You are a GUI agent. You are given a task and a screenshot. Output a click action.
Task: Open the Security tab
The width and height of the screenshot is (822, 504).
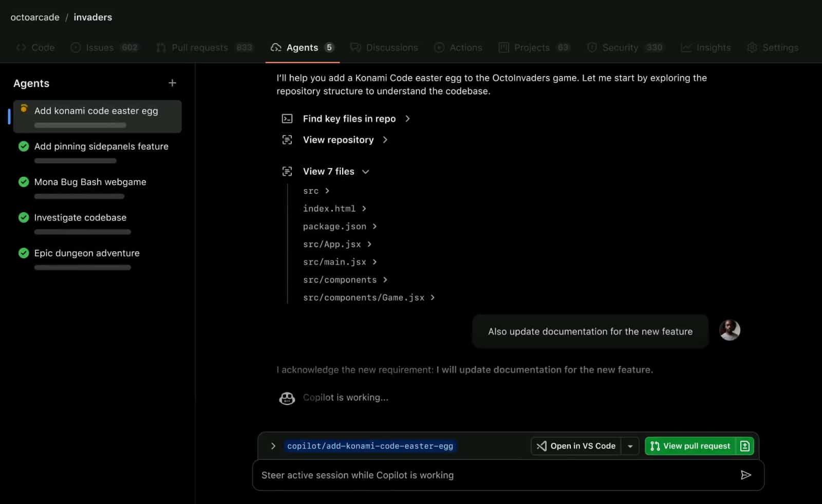click(x=626, y=48)
